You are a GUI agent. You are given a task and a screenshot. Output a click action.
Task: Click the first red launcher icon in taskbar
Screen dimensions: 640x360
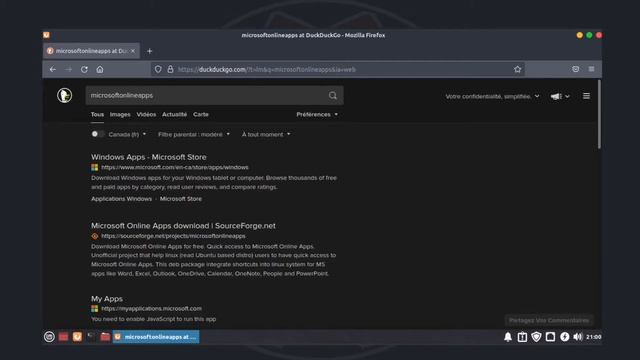tap(63, 337)
